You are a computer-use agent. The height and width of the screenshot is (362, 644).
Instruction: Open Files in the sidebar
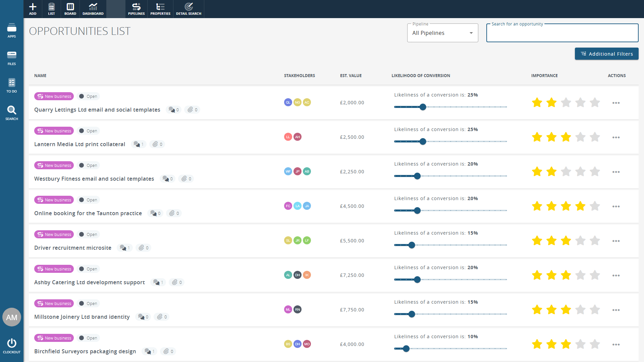12,58
